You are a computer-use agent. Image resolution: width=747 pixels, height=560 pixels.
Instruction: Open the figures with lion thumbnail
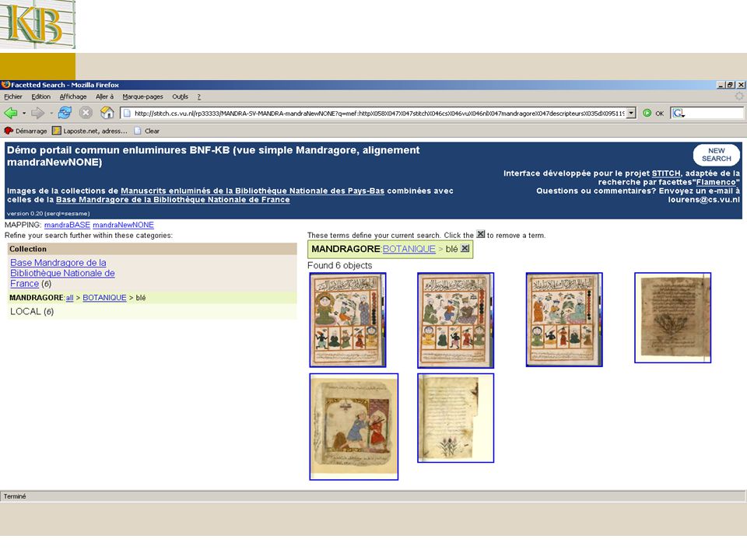[x=353, y=427]
